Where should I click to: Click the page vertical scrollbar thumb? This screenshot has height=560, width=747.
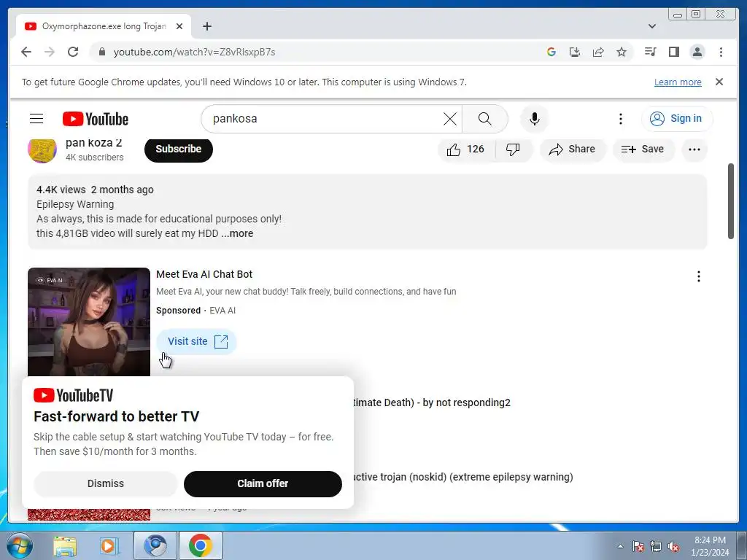(731, 201)
